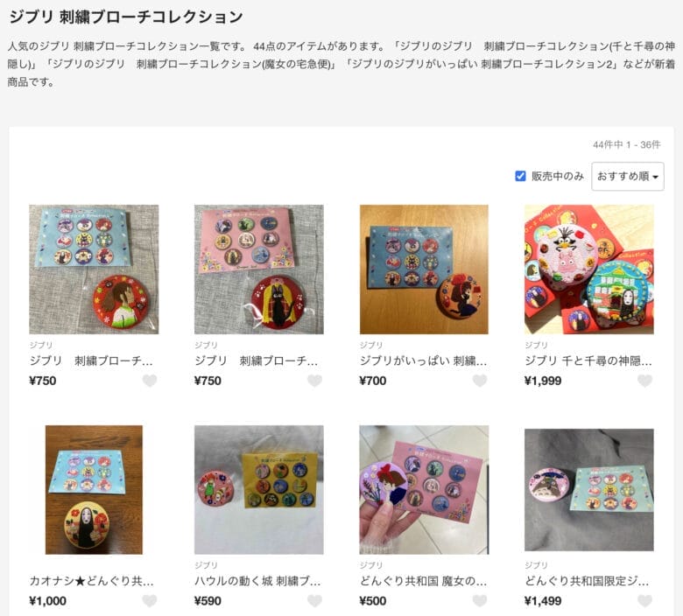Image resolution: width=683 pixels, height=616 pixels.
Task: Open the No-Face brooch product image
Action: pos(94,490)
